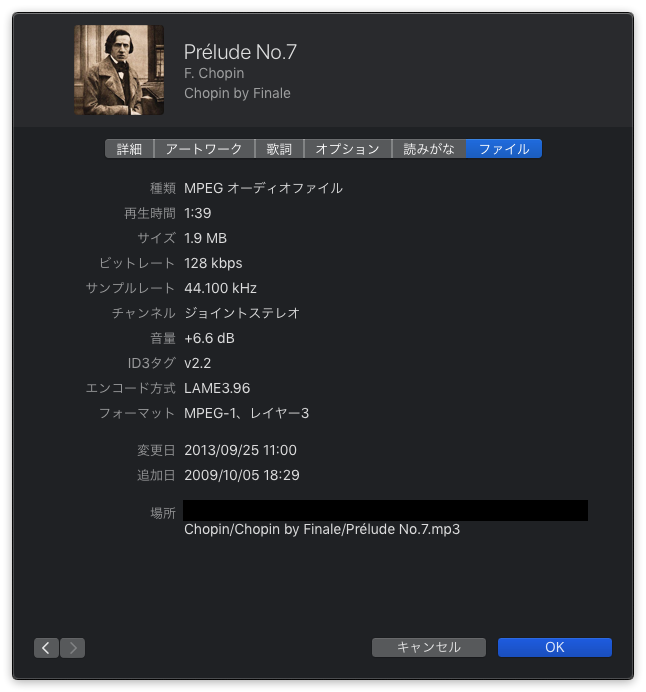Go to previous track with left chevron
The image size is (646, 692).
click(x=46, y=647)
